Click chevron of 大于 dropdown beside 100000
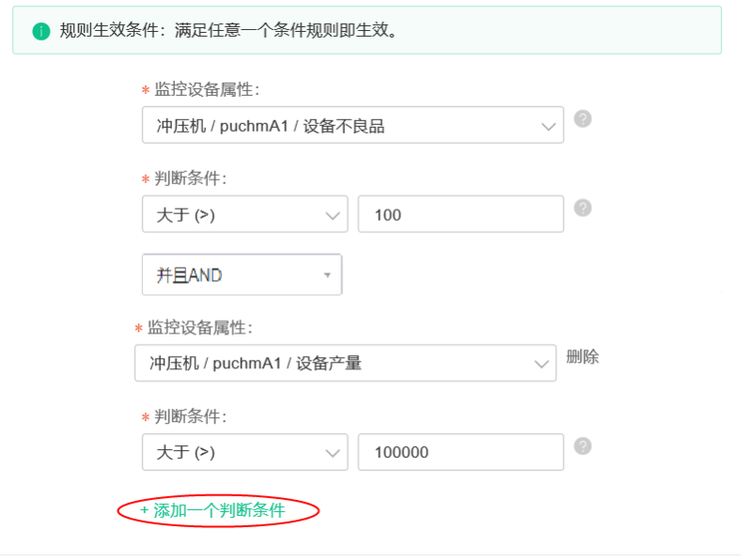 coord(332,453)
